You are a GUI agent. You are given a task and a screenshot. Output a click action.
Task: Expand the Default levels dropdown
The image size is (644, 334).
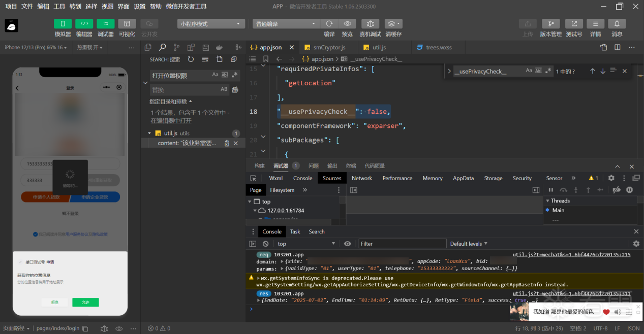[469, 244]
